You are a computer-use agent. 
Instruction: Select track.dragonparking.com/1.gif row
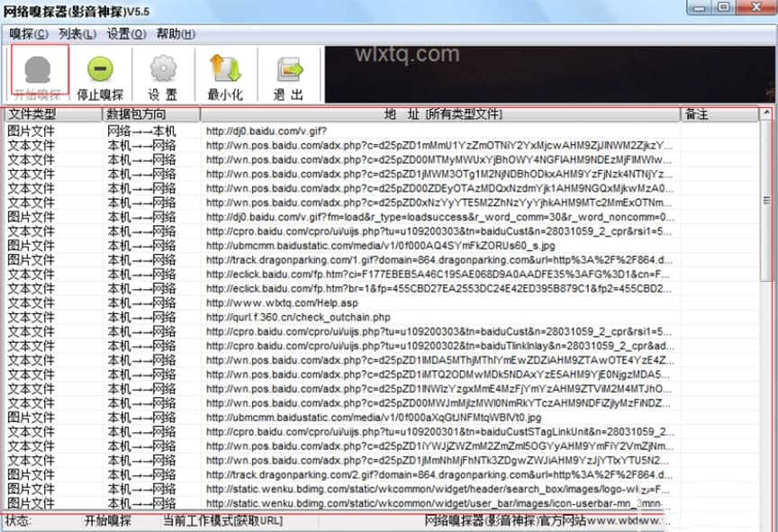(x=382, y=260)
